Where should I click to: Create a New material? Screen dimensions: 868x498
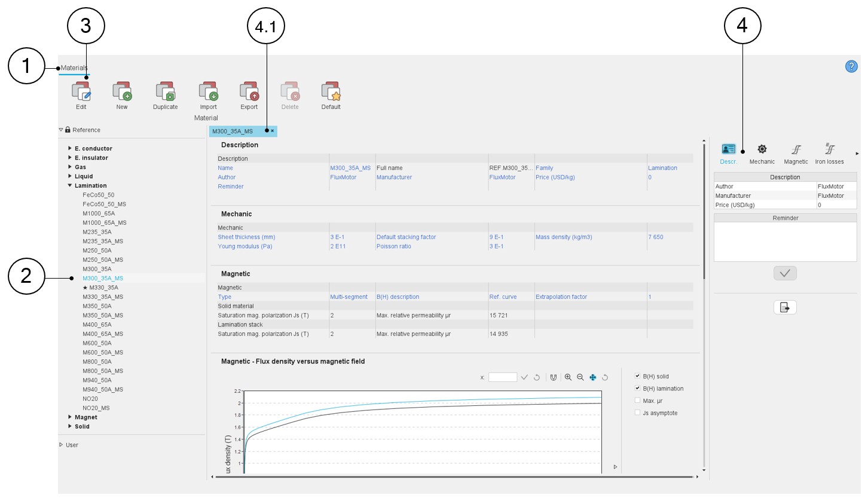[122, 92]
